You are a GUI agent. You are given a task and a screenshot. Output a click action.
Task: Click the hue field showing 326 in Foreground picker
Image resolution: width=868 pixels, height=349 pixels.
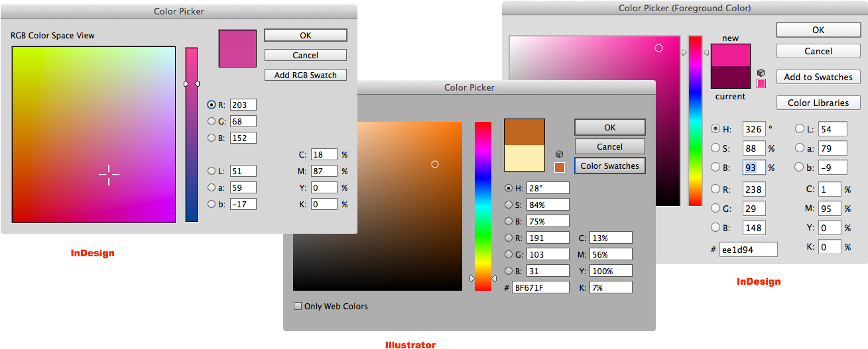755,129
